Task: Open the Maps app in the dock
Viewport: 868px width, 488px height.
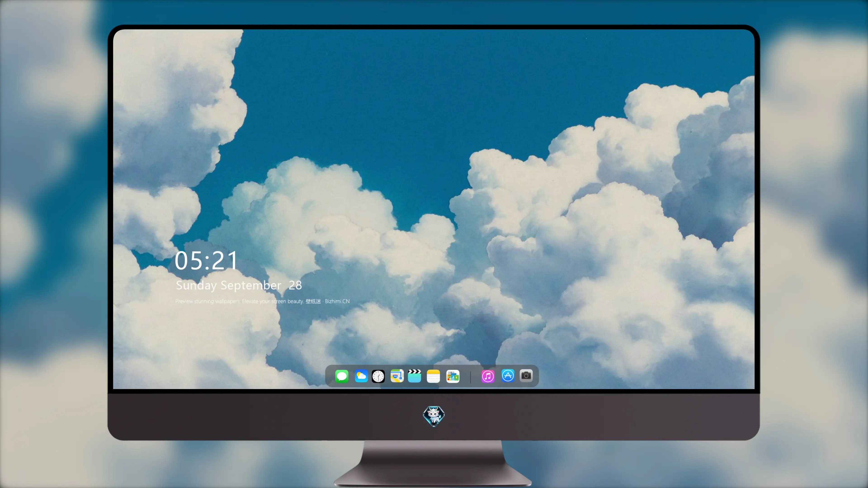Action: tap(397, 376)
